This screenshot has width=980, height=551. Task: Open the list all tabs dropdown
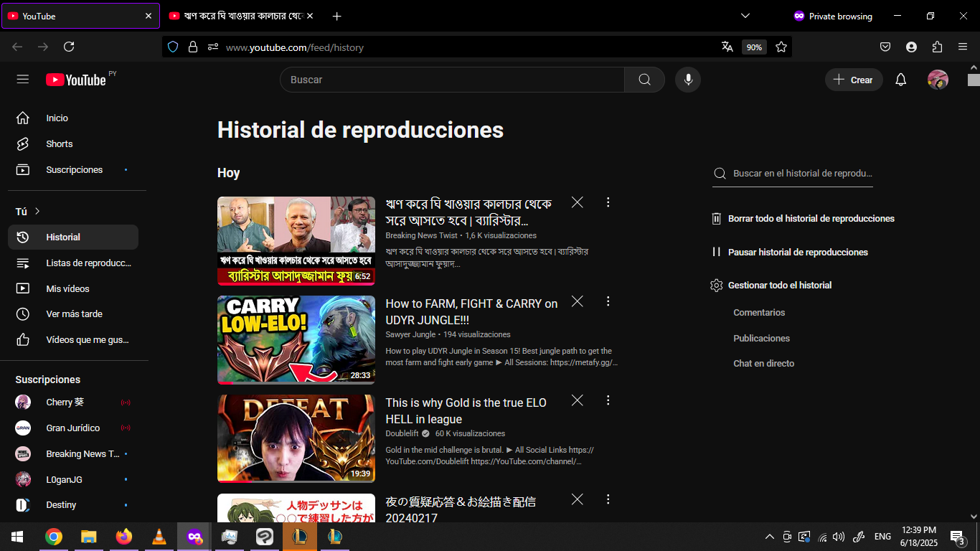pos(745,16)
